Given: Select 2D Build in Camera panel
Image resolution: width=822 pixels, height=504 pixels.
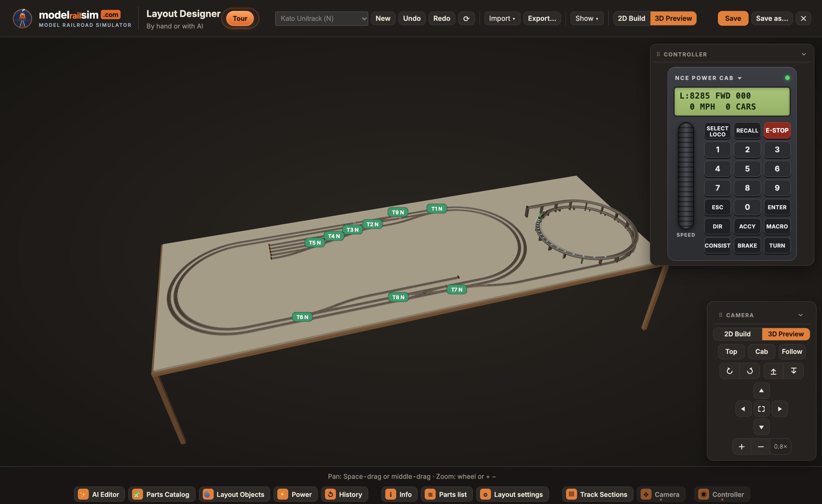Looking at the screenshot, I should 737,334.
